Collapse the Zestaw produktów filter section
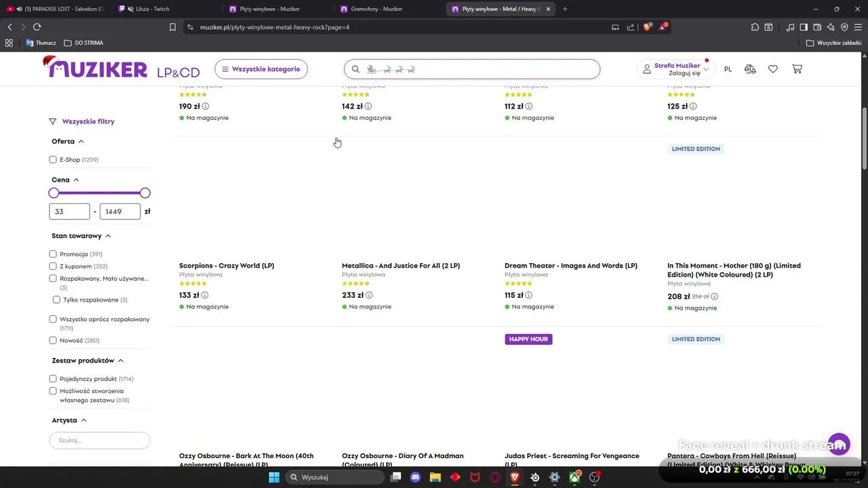868x488 pixels. 87,361
